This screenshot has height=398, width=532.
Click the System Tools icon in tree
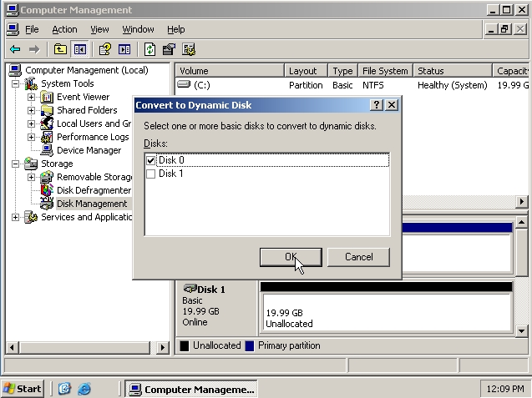[31, 83]
